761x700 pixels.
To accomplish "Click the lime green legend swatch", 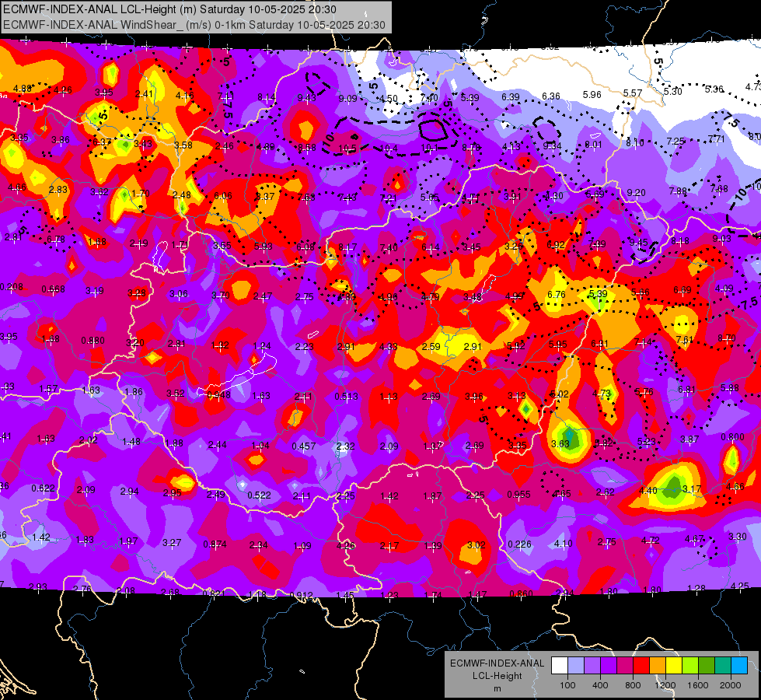I will [x=690, y=666].
